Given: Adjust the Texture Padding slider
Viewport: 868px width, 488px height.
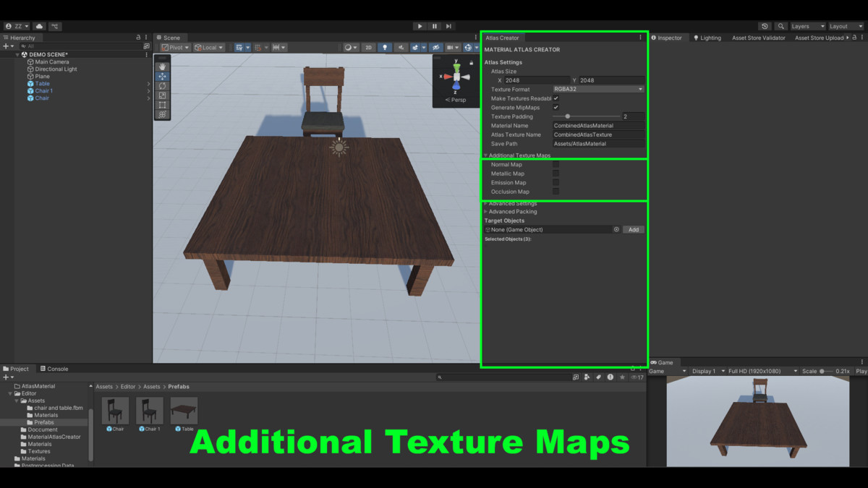Looking at the screenshot, I should (x=586, y=116).
